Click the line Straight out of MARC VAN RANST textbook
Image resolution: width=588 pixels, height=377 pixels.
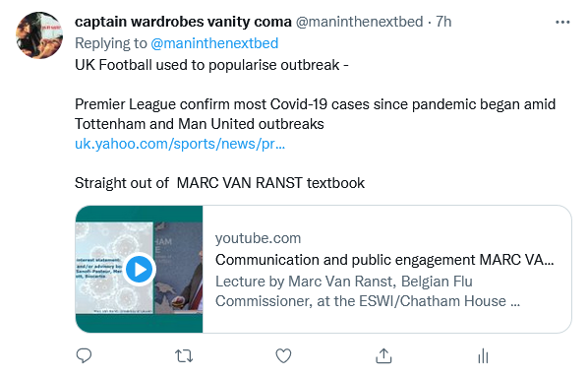(x=219, y=183)
